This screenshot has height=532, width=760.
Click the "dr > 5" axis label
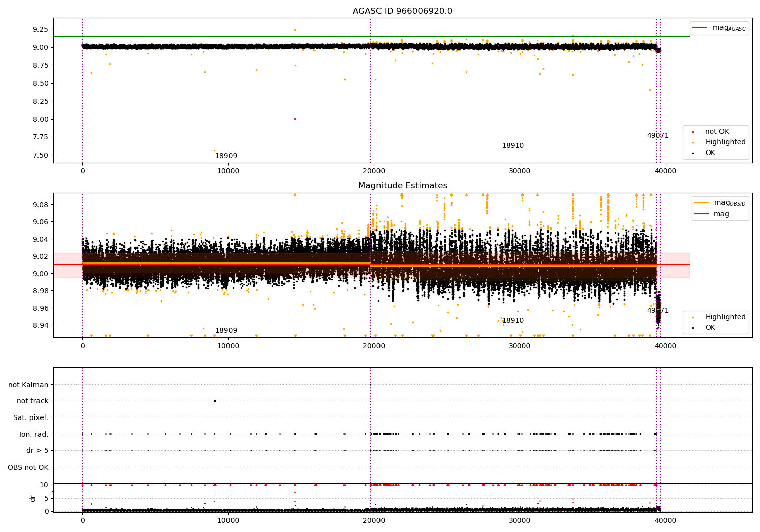pos(37,450)
